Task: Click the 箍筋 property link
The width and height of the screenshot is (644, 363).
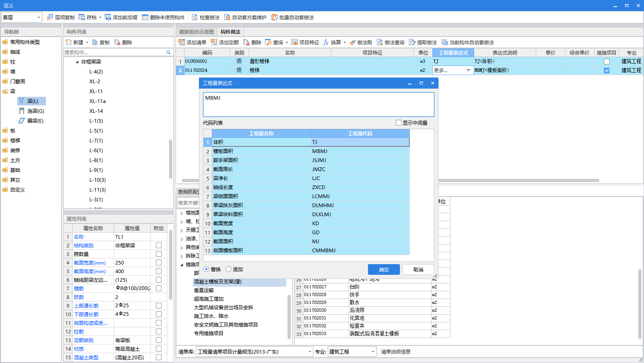Action: (x=79, y=288)
